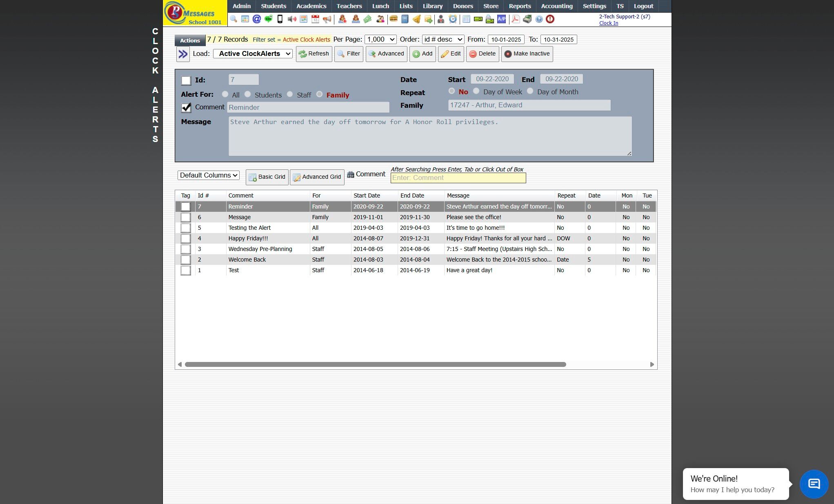Open the Default Columns dropdown
The width and height of the screenshot is (834, 504).
209,175
